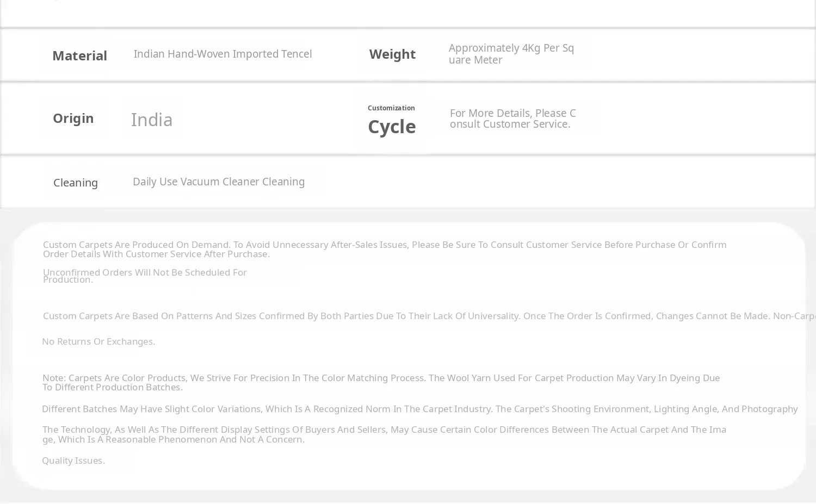This screenshot has height=504, width=816.
Task: Click the Different Batches slight color variations line
Action: point(420,409)
